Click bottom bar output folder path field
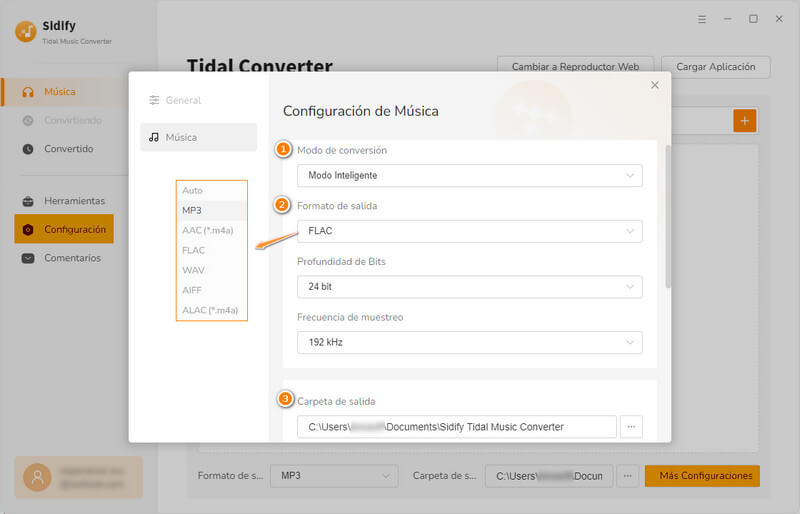 point(549,476)
